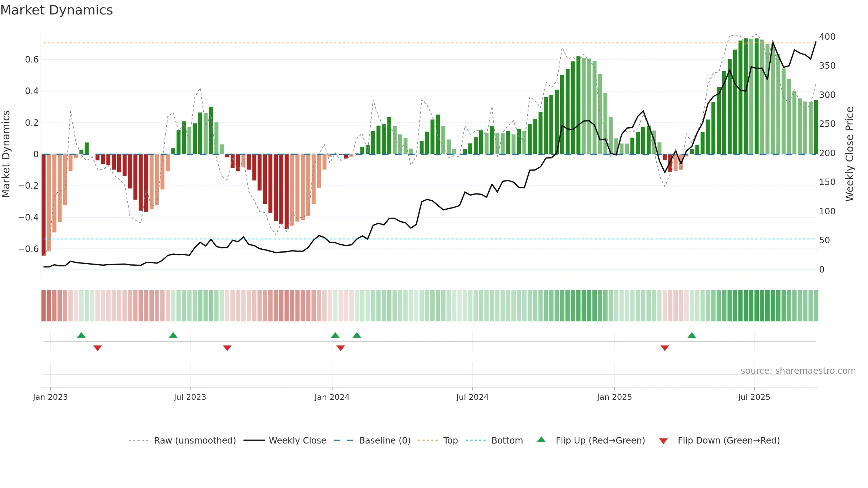Click the vertical Market Dynamics axis title
This screenshot has height=488, width=868.
click(x=6, y=154)
